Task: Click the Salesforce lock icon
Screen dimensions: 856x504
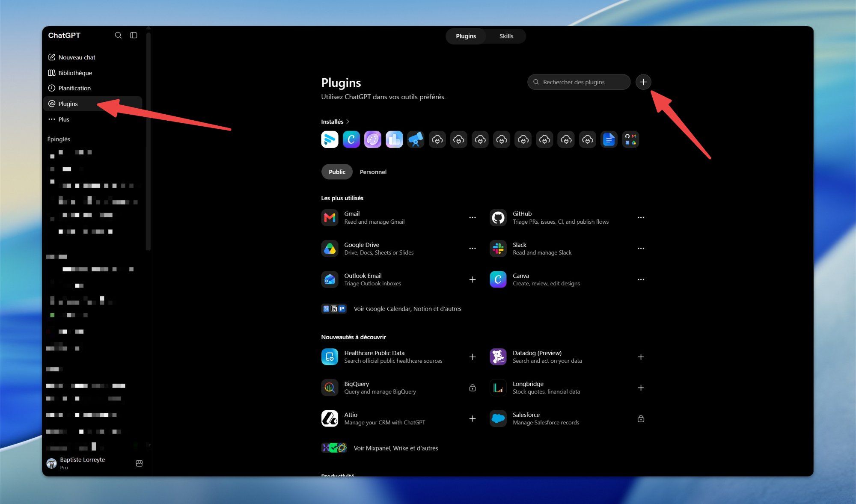Action: coord(641,418)
